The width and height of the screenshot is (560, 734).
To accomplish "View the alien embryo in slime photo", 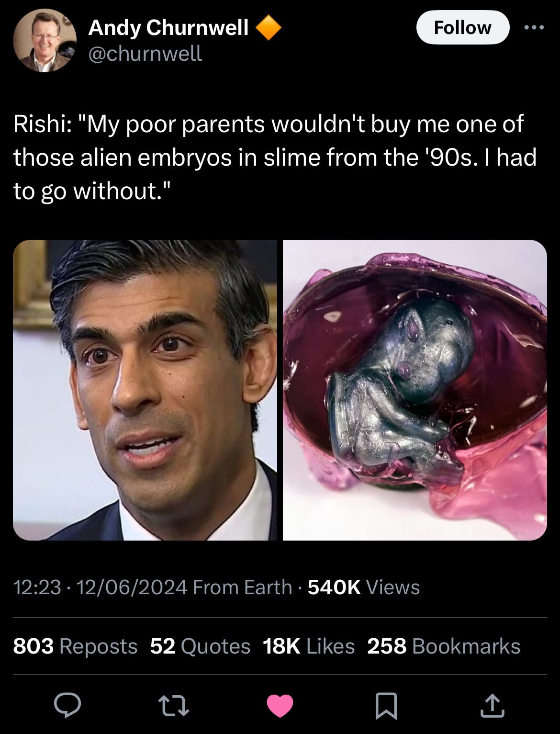I will click(x=415, y=390).
